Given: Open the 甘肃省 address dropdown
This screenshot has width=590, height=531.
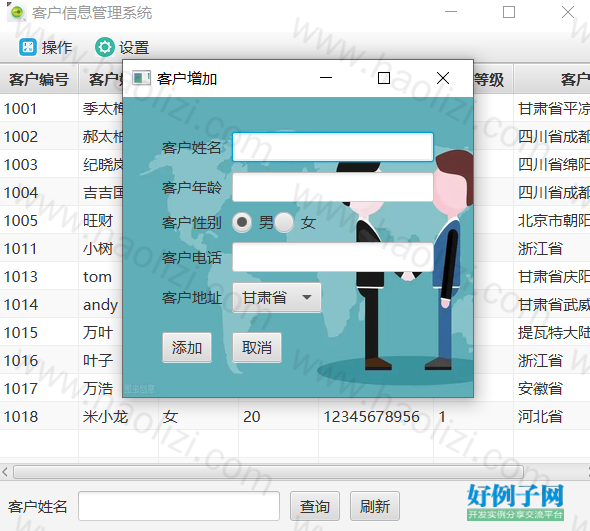Looking at the screenshot, I should [277, 298].
